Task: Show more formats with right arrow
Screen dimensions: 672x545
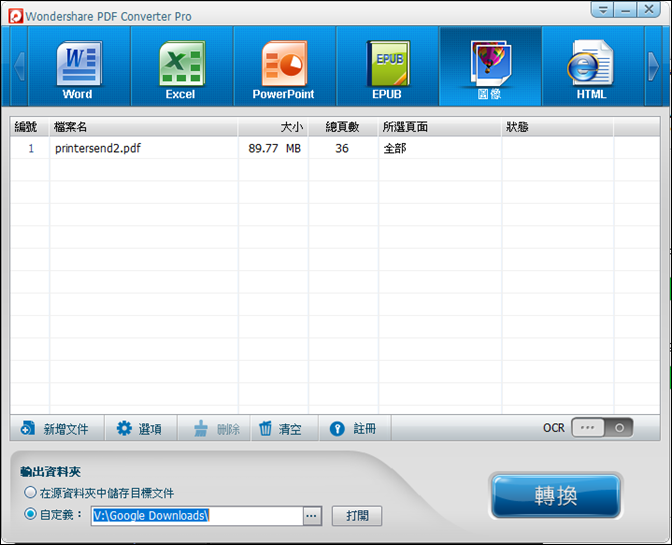Action: pyautogui.click(x=653, y=66)
